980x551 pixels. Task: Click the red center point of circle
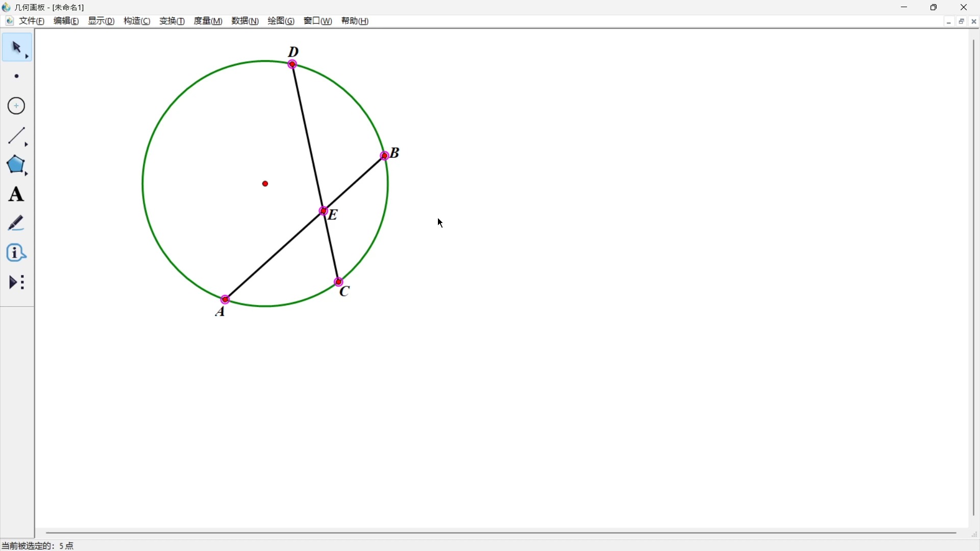pyautogui.click(x=266, y=184)
